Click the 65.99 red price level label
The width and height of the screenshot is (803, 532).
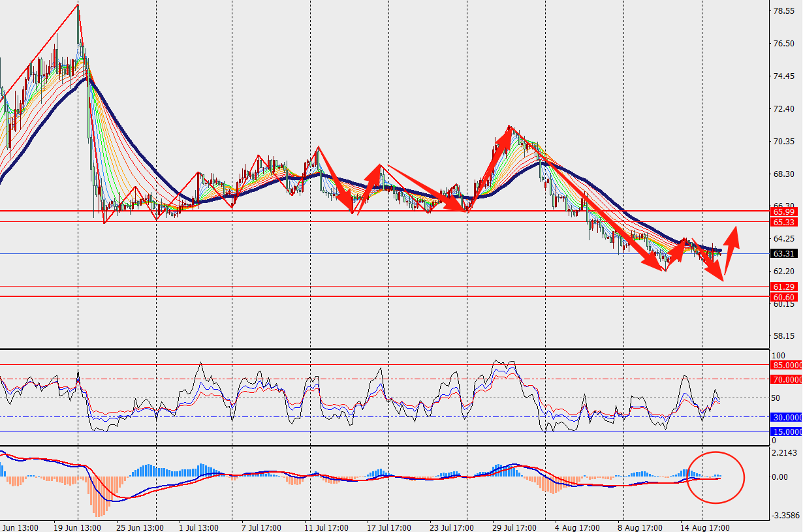(x=785, y=211)
